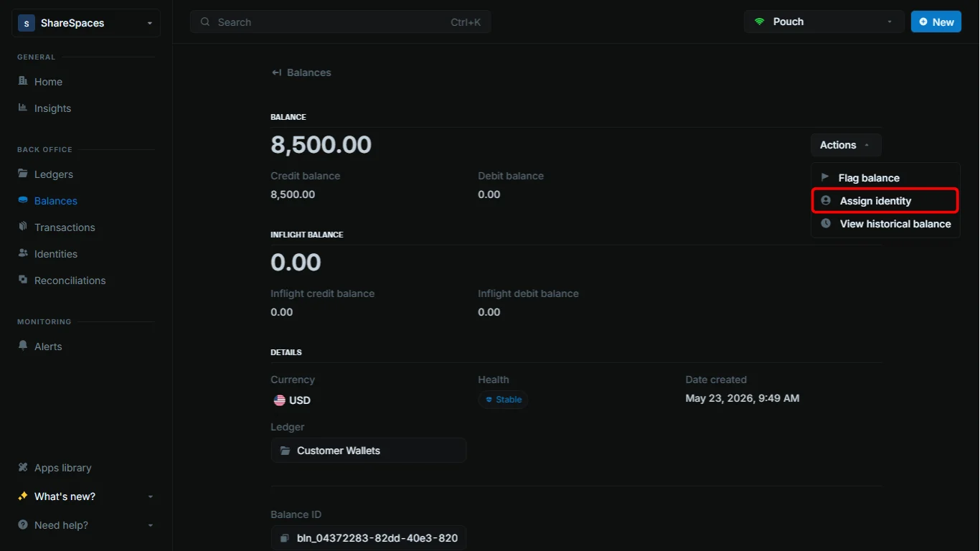Click the 8,500.00 balance total
Image resolution: width=980 pixels, height=551 pixels.
pos(321,145)
